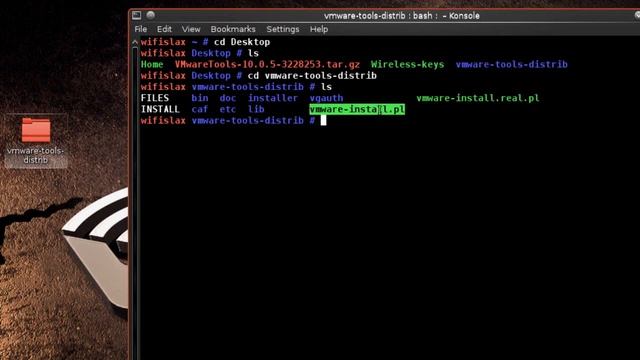The image size is (640, 360).
Task: Open the Settings menu
Action: 283,29
